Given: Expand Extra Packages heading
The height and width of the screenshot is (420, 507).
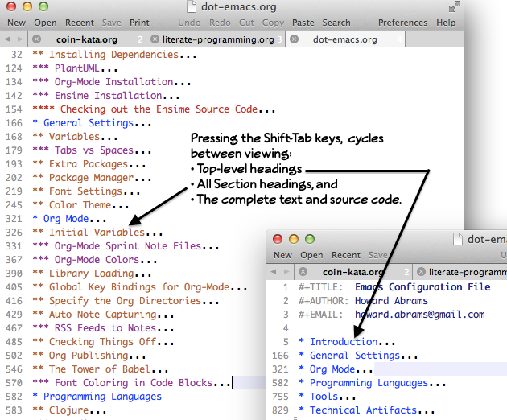Looking at the screenshot, I should (89, 164).
